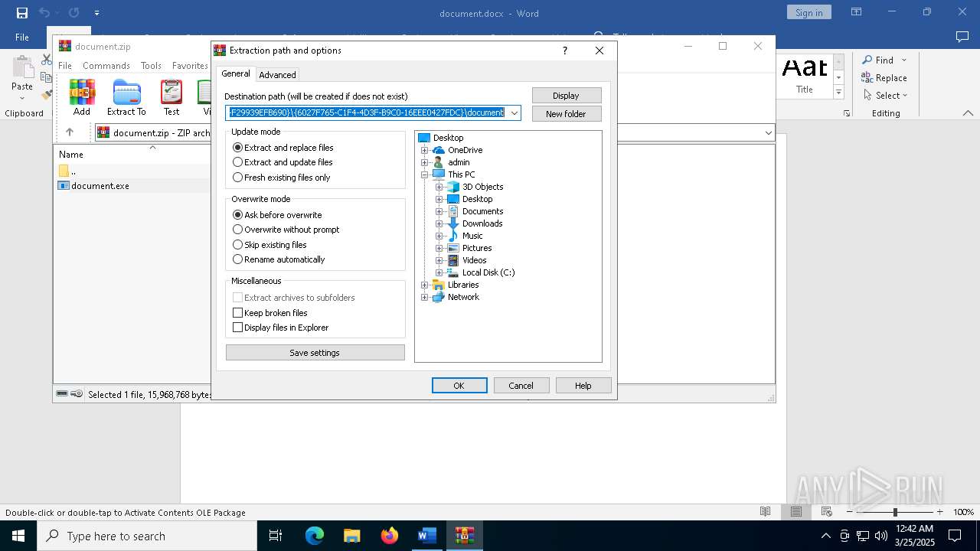This screenshot has width=980, height=551.
Task: Click Replace in Word Editing group
Action: coord(884,77)
